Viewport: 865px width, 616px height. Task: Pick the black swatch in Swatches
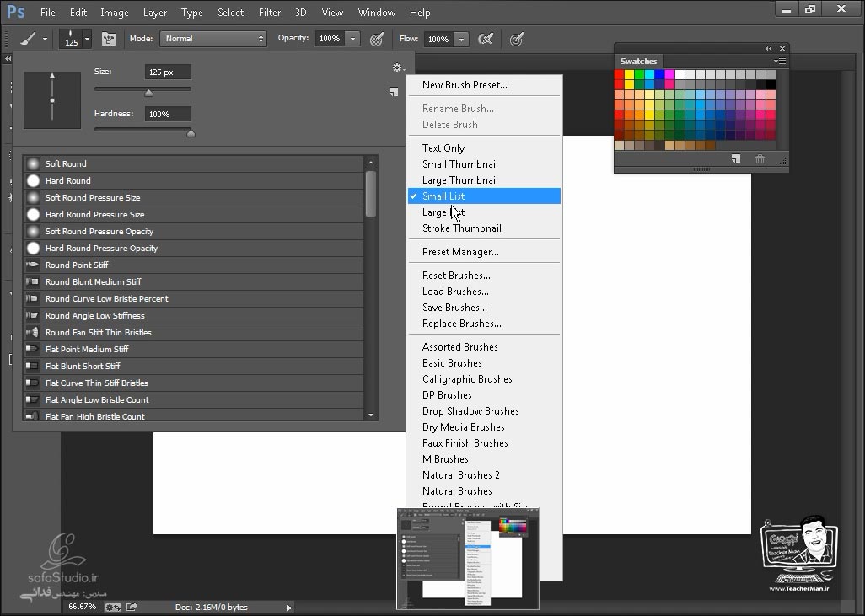click(771, 84)
